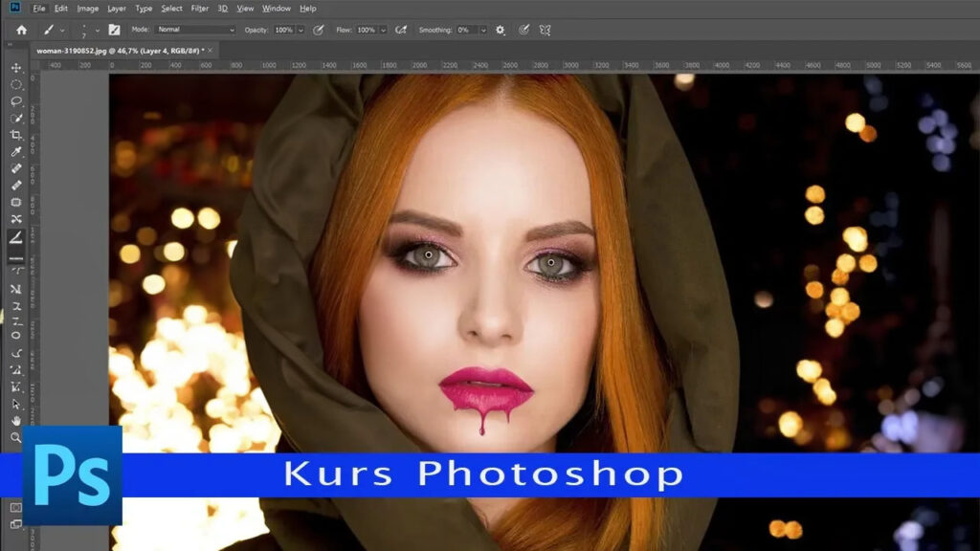Open smoothing options gear

point(500,30)
